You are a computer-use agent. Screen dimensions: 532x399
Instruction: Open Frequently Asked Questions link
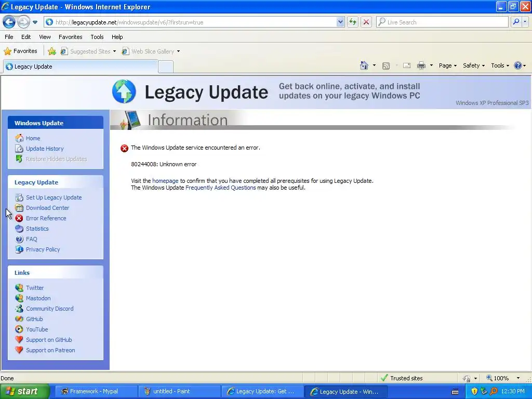[220, 188]
